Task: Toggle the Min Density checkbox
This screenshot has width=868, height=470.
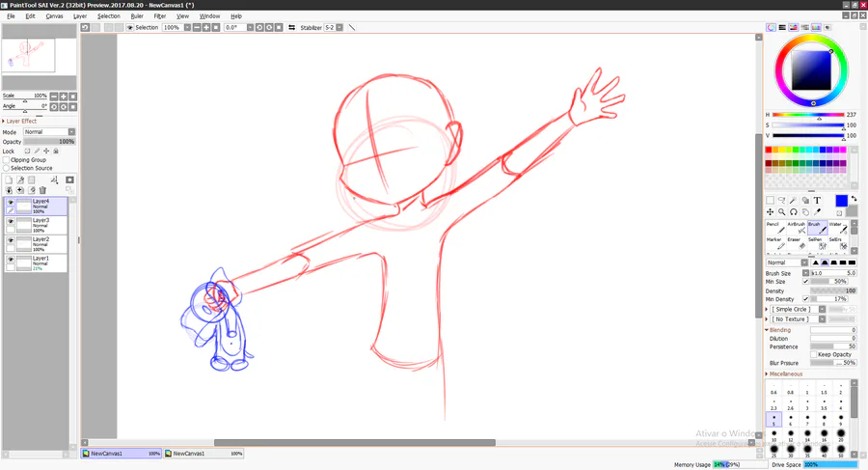Action: (805, 299)
